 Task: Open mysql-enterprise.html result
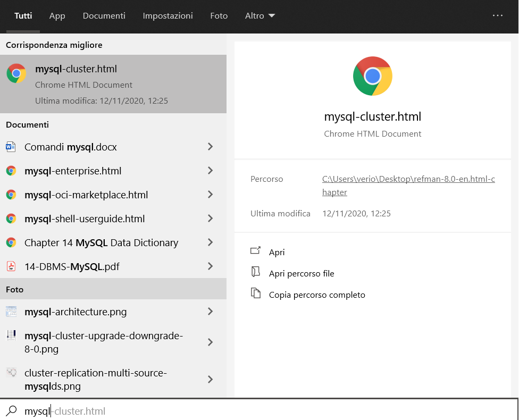pyautogui.click(x=73, y=171)
